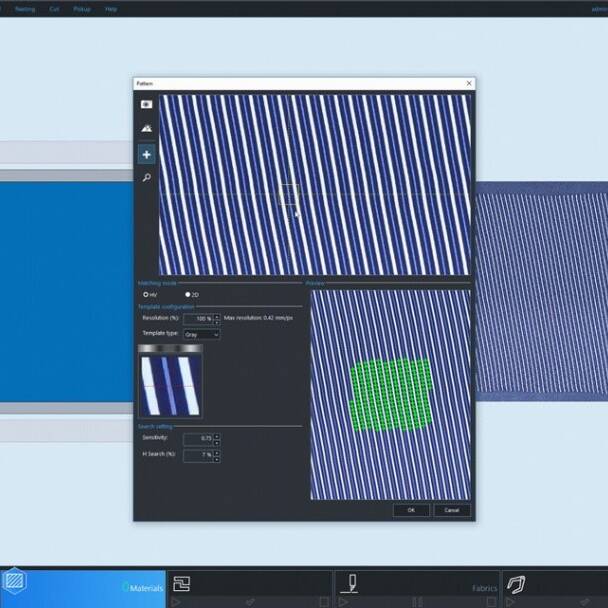Select the HV matching mode

coord(146,295)
